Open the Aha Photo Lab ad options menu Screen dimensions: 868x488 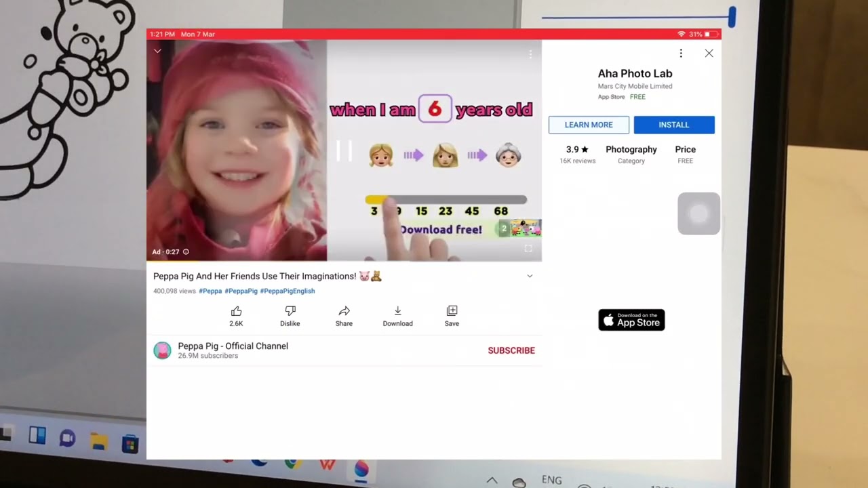pos(681,54)
